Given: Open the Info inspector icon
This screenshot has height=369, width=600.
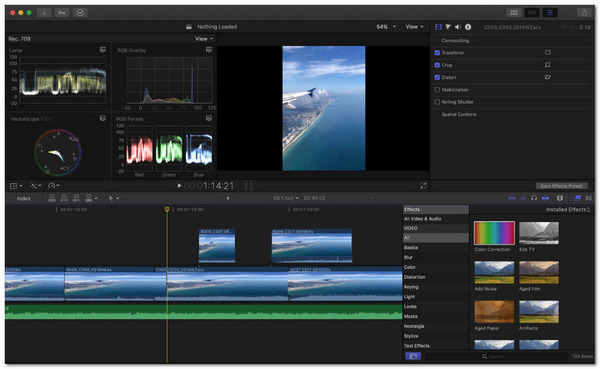Looking at the screenshot, I should click(468, 27).
